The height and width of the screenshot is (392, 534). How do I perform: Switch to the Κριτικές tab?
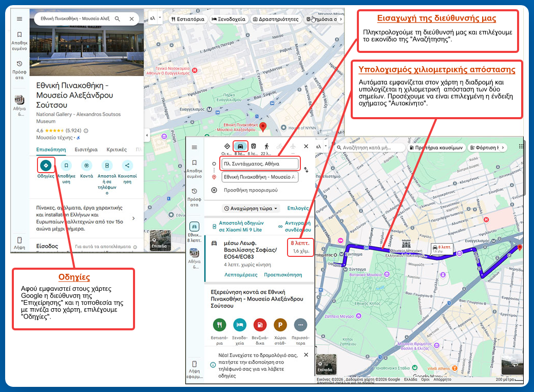pyautogui.click(x=117, y=150)
